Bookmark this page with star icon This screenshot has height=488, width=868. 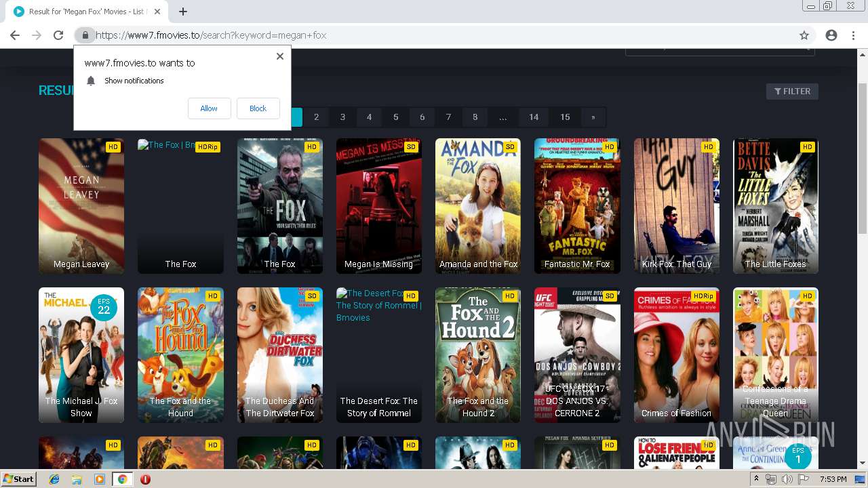pos(804,35)
